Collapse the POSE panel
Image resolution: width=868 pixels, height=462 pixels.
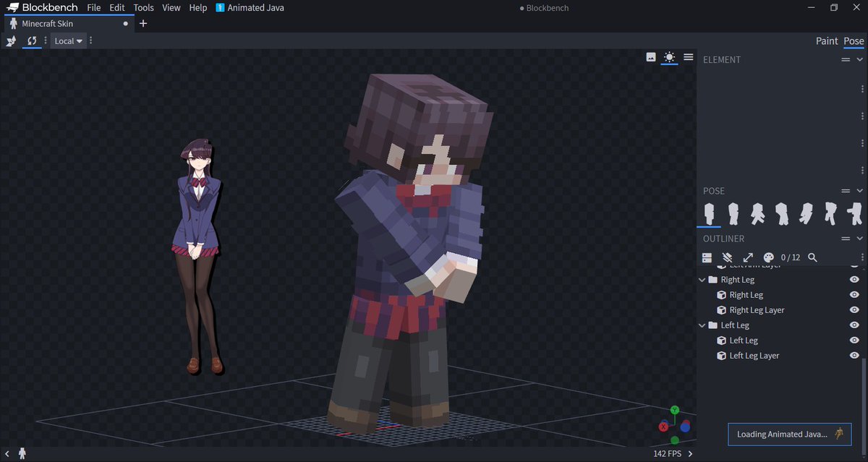(859, 191)
